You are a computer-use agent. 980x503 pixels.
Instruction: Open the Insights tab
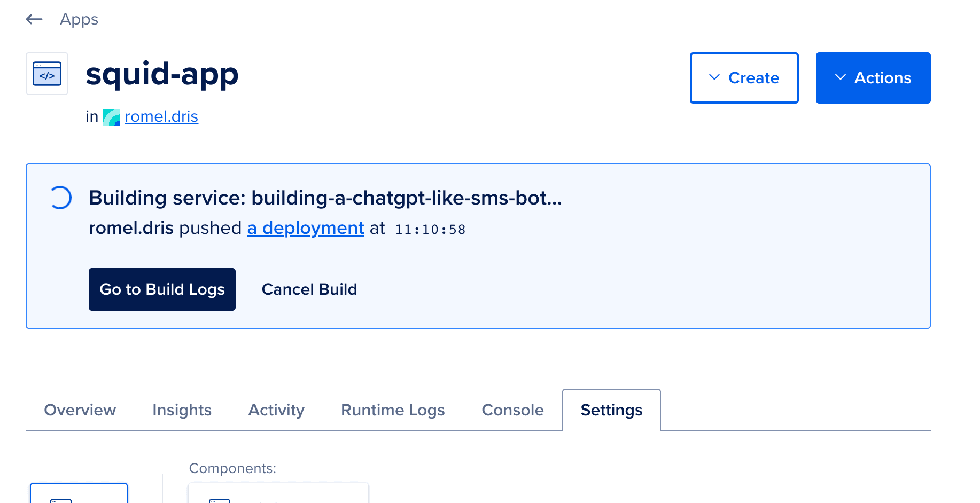coord(182,410)
